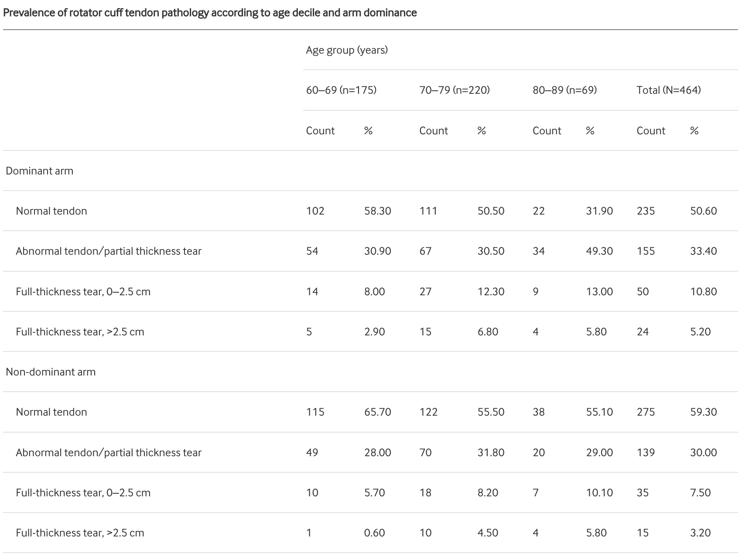752x560 pixels.
Task: Select the percentage 50.60
Action: click(x=704, y=211)
